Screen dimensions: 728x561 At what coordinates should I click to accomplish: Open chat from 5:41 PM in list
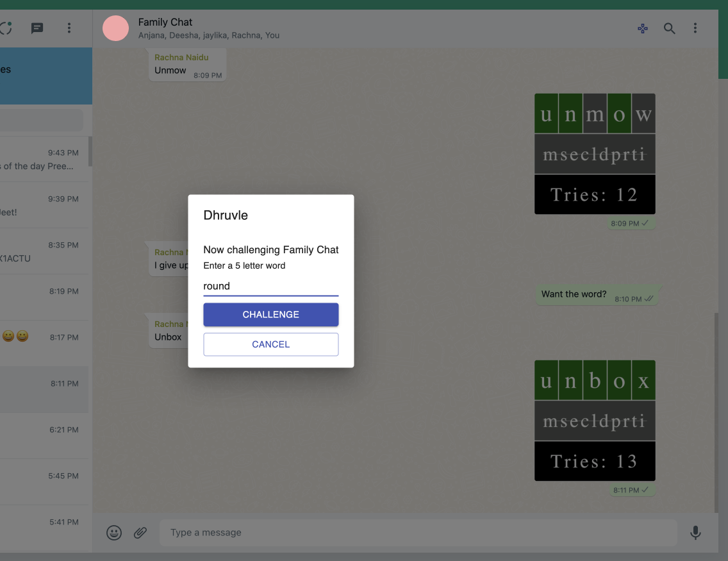[44, 528]
